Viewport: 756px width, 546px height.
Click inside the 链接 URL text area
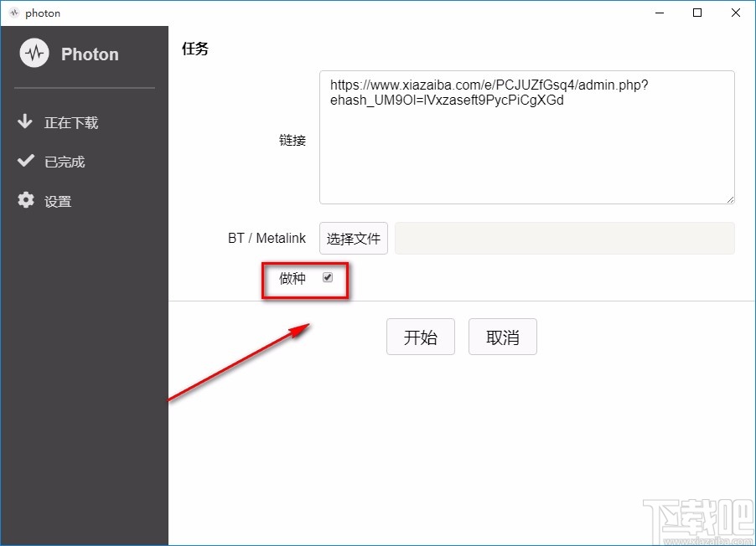(x=526, y=137)
